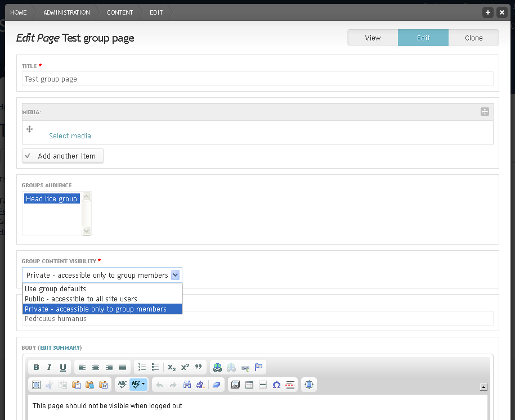Open the find binoculars tool
Viewport: 515px width, 420px height.
coord(187,385)
